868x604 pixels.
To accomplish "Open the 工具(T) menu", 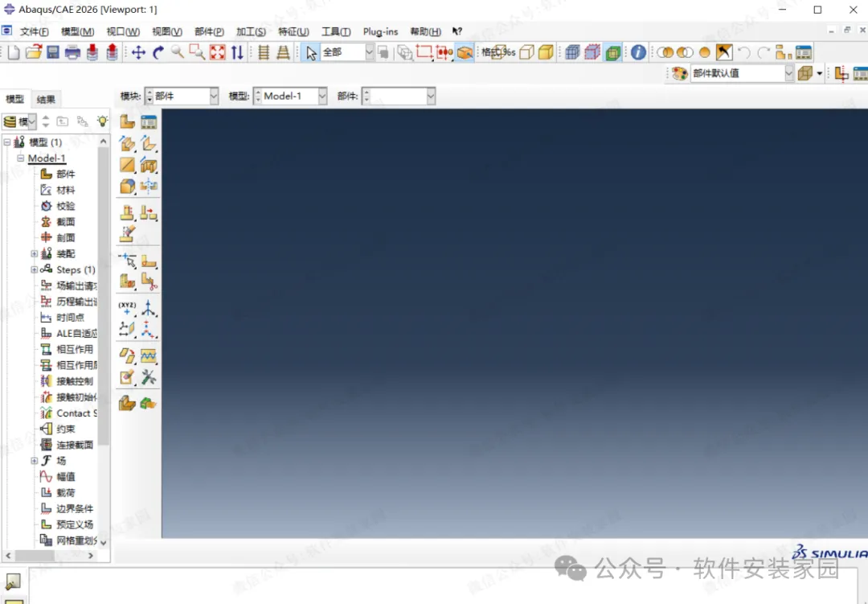I will pyautogui.click(x=336, y=31).
